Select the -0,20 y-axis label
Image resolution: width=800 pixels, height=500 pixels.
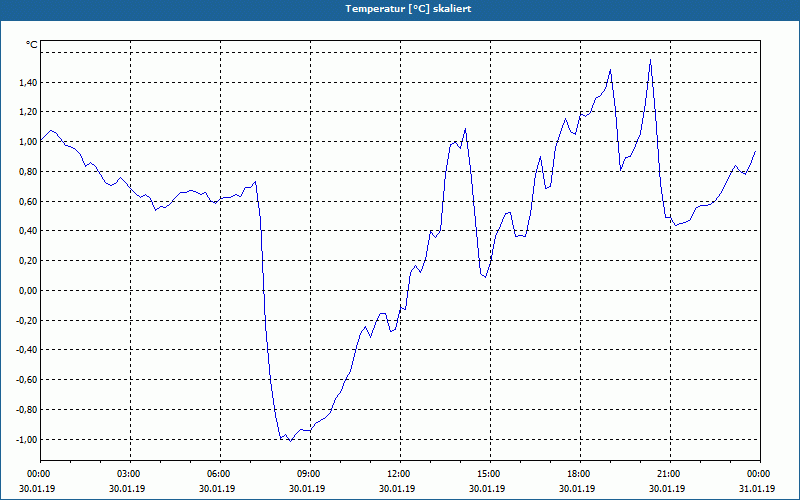[x=27, y=320]
